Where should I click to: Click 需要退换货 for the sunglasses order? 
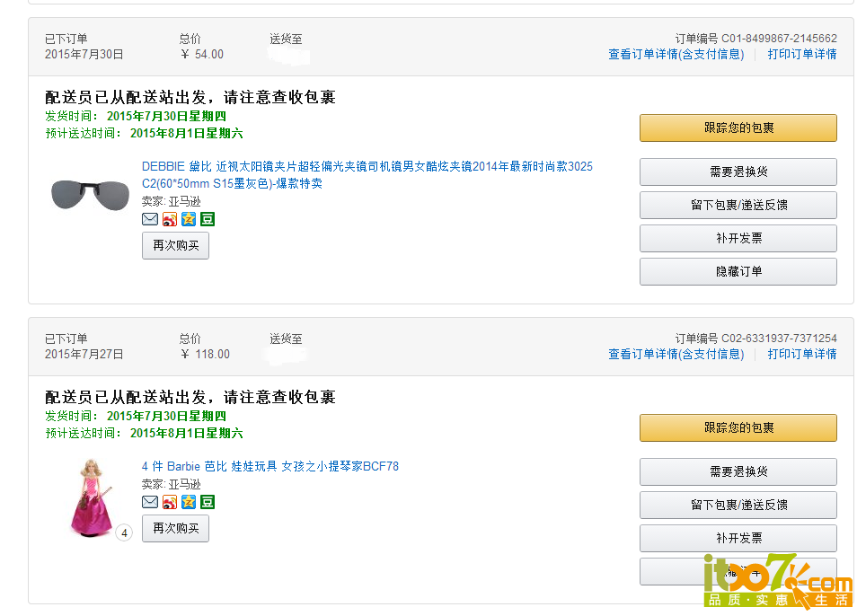click(738, 172)
